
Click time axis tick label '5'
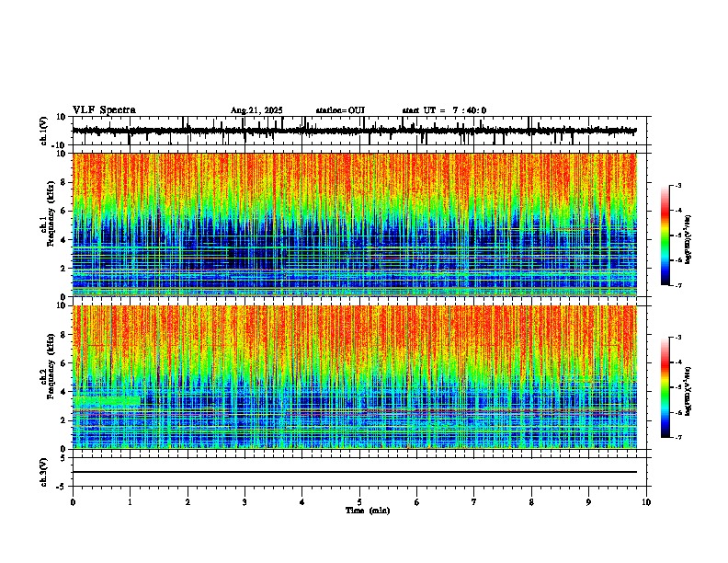click(359, 502)
